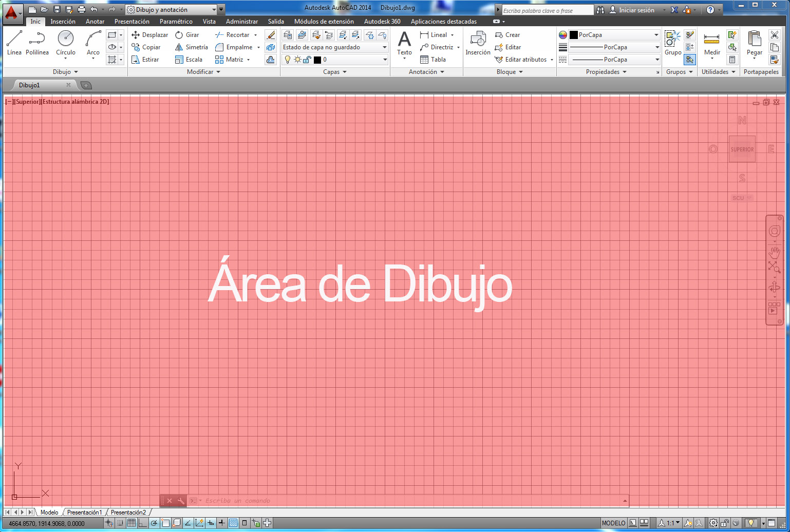Activate the Empalme (fillet) command
The height and width of the screenshot is (532, 790).
(234, 47)
